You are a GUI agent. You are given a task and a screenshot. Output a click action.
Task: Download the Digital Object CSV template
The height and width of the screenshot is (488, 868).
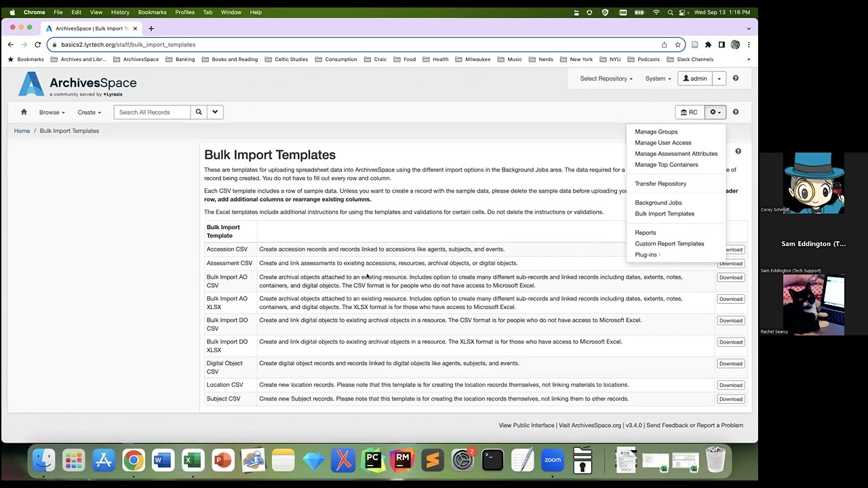[730, 364]
